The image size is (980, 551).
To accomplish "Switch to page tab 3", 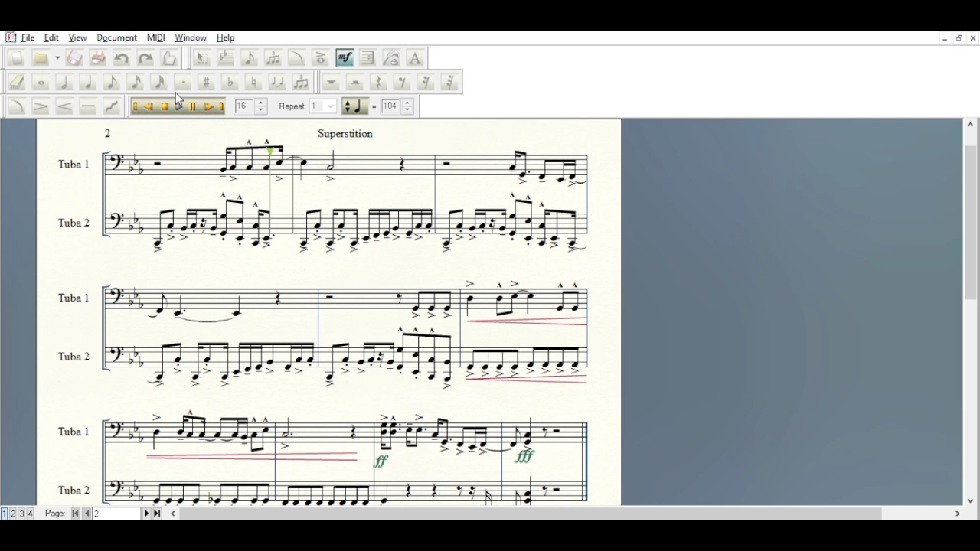I will point(22,514).
